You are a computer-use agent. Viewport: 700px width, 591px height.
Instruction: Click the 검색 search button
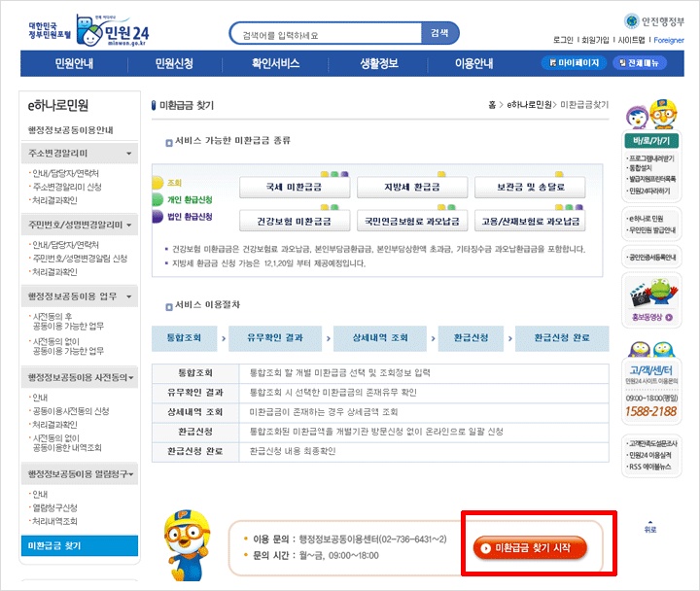pyautogui.click(x=439, y=33)
